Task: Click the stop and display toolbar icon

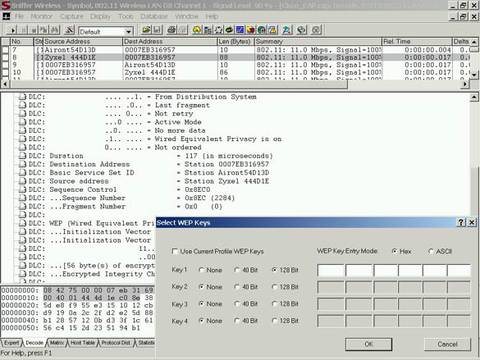Action: [x=44, y=30]
